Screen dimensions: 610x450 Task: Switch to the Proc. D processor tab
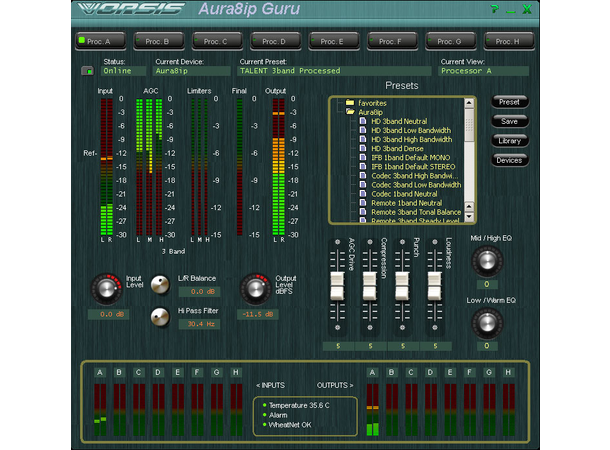(276, 41)
